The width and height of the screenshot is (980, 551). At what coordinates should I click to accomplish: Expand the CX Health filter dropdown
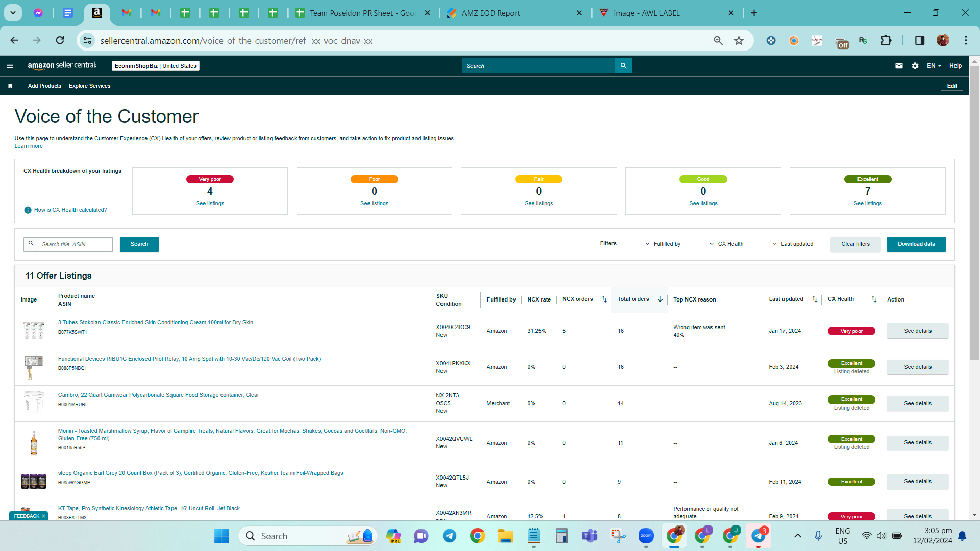[726, 244]
